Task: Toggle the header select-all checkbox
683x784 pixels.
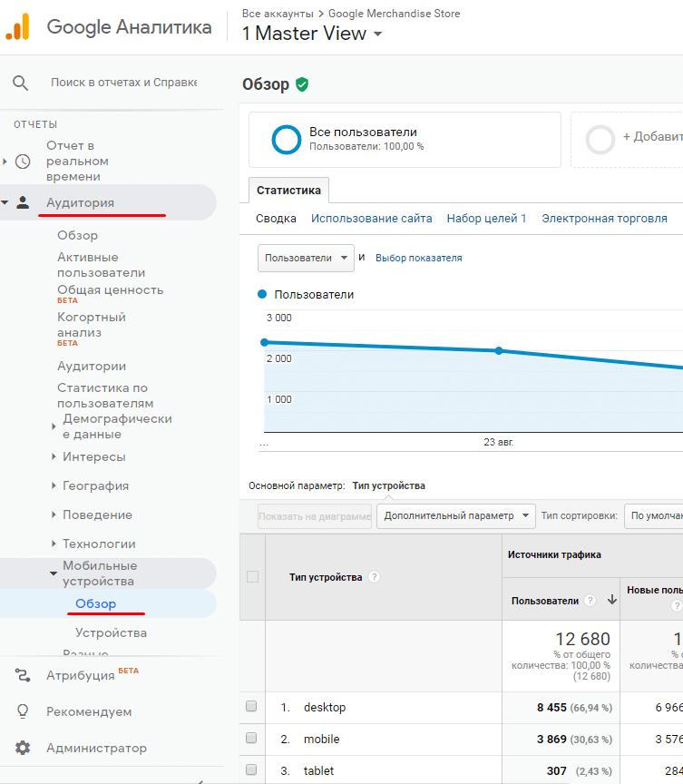Action: point(253,576)
